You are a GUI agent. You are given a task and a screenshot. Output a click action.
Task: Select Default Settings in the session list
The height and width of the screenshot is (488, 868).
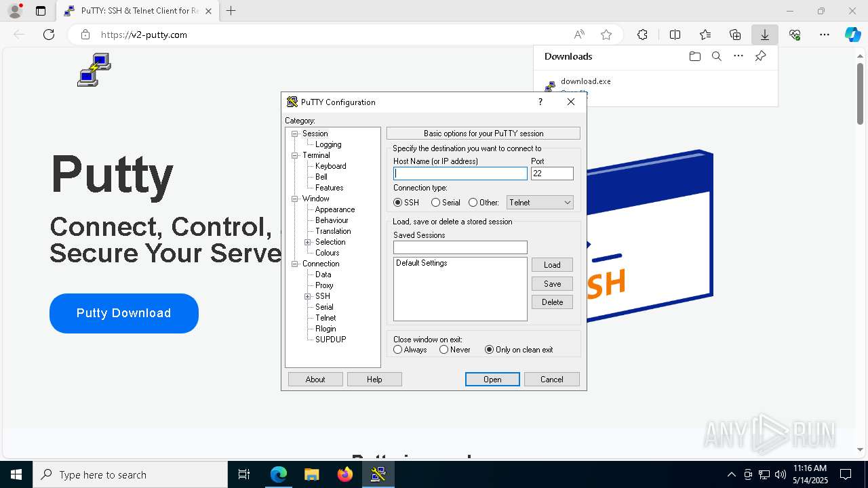(422, 263)
